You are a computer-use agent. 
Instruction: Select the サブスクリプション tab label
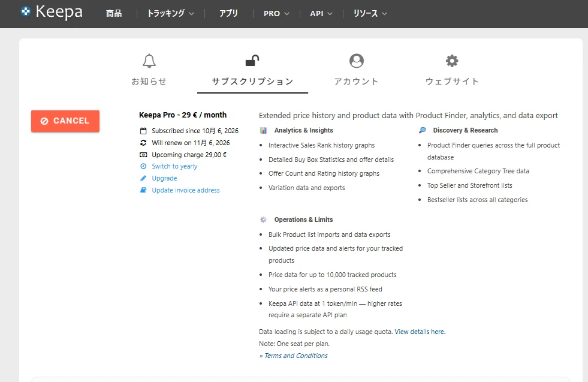point(252,82)
